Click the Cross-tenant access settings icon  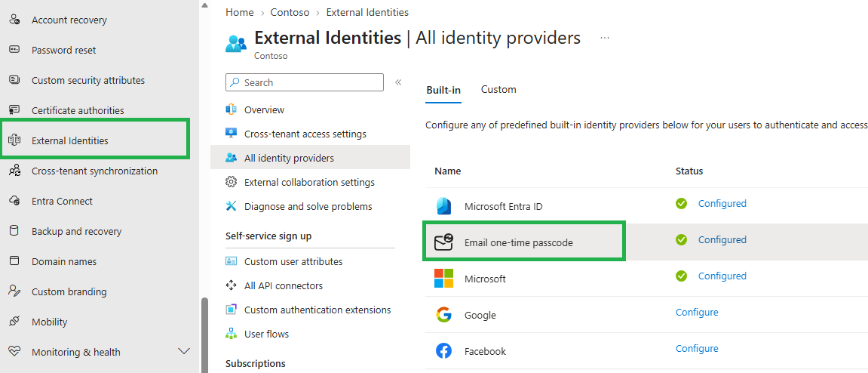tap(232, 134)
